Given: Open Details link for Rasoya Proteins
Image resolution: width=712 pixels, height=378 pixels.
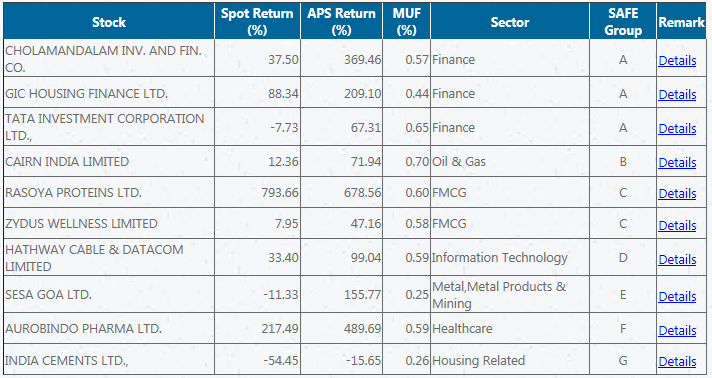Looking at the screenshot, I should pos(677,194).
